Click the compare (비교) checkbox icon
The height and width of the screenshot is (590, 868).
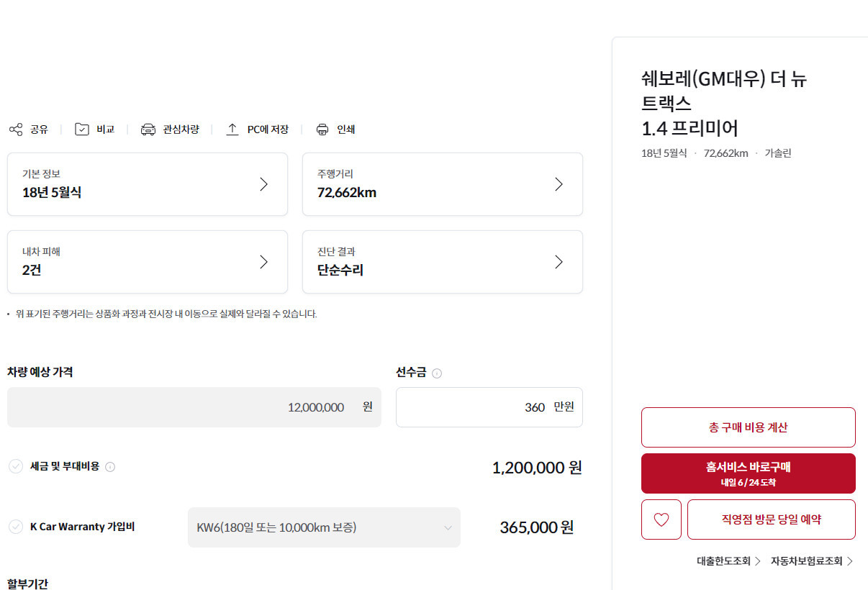tap(82, 130)
